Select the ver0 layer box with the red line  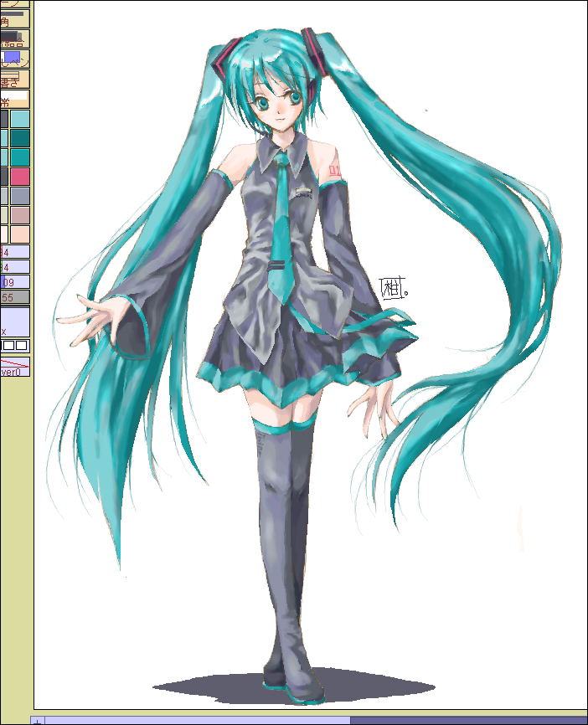15,366
